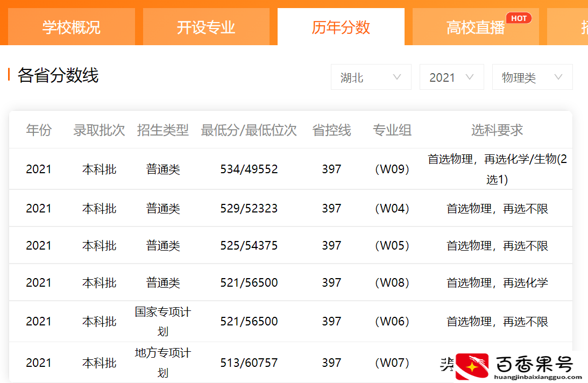Open the 物理类 subject type dropdown
Screen dimensions: 588x383
pyautogui.click(x=532, y=77)
